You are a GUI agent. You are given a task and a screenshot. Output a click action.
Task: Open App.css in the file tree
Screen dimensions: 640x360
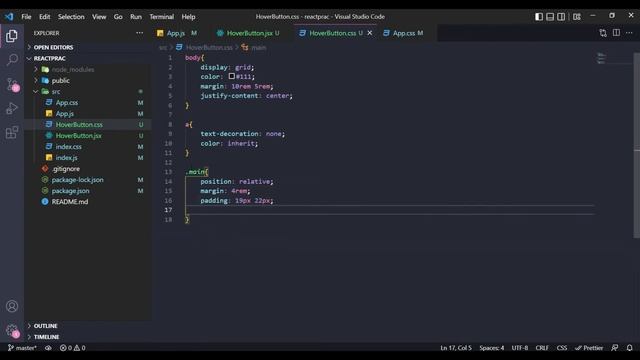67,102
